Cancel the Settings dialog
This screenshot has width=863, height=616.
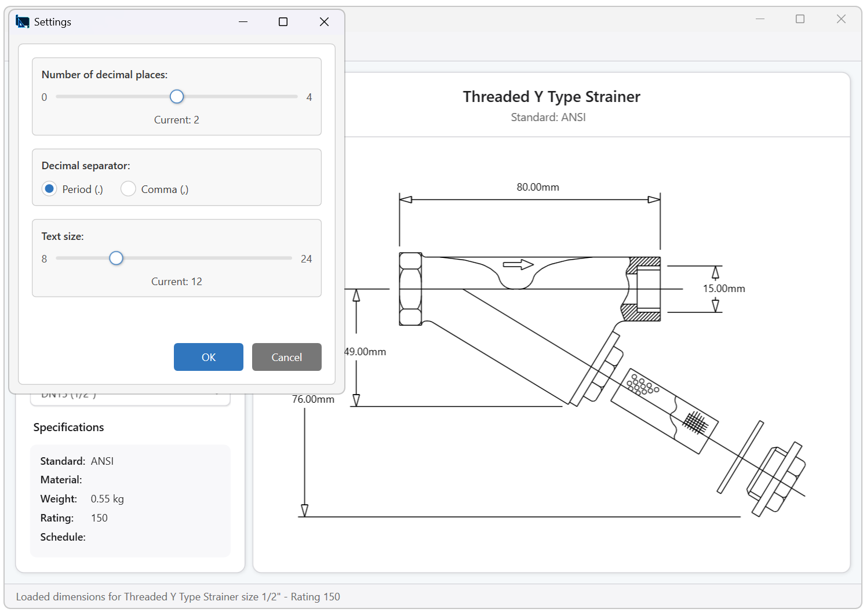tap(287, 357)
